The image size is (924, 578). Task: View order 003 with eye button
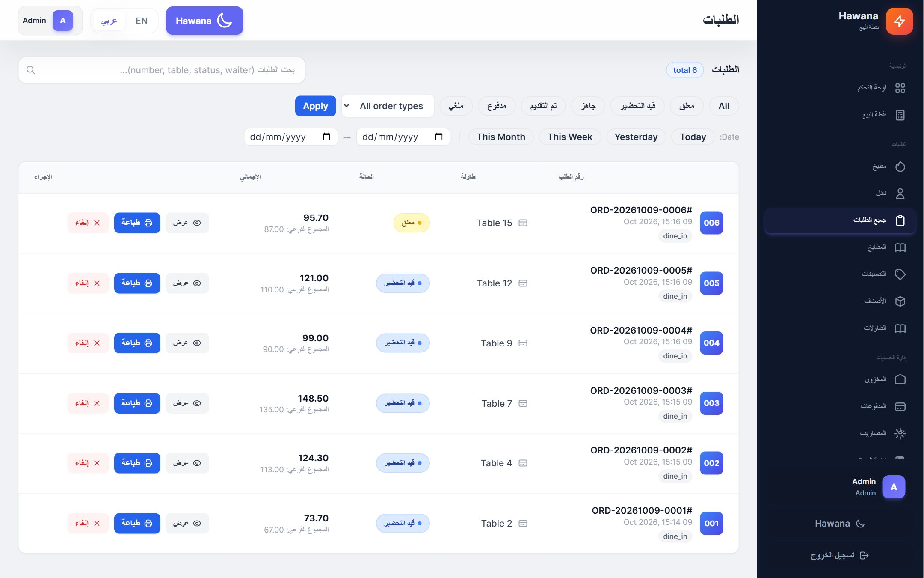click(187, 403)
